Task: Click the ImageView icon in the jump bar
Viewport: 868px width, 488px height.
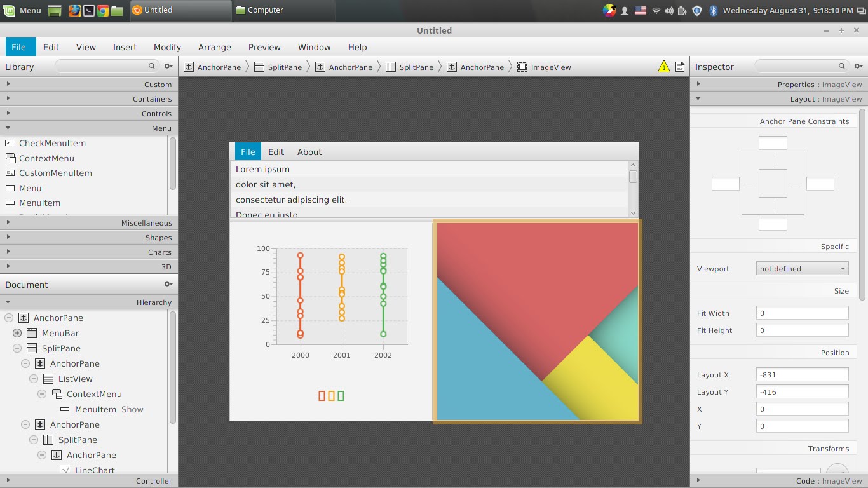Action: point(522,66)
